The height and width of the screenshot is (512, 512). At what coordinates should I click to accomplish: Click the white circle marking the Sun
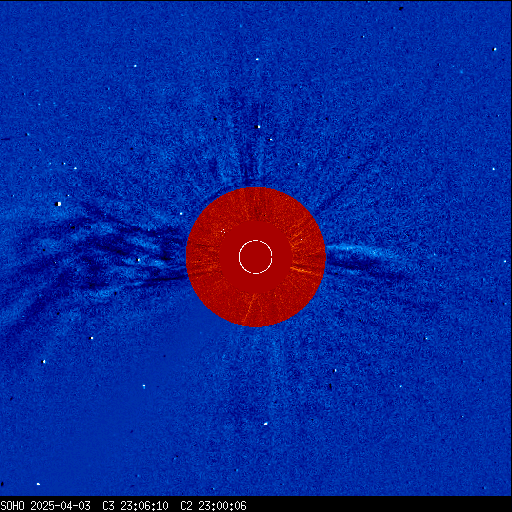pos(256,257)
